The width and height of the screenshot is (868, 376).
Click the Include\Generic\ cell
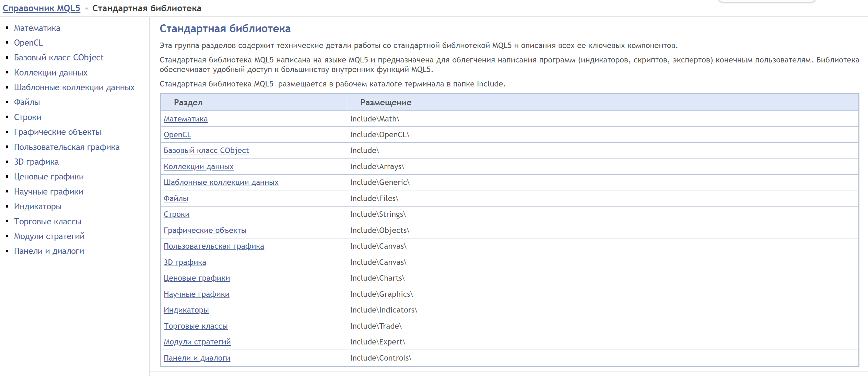coord(603,182)
